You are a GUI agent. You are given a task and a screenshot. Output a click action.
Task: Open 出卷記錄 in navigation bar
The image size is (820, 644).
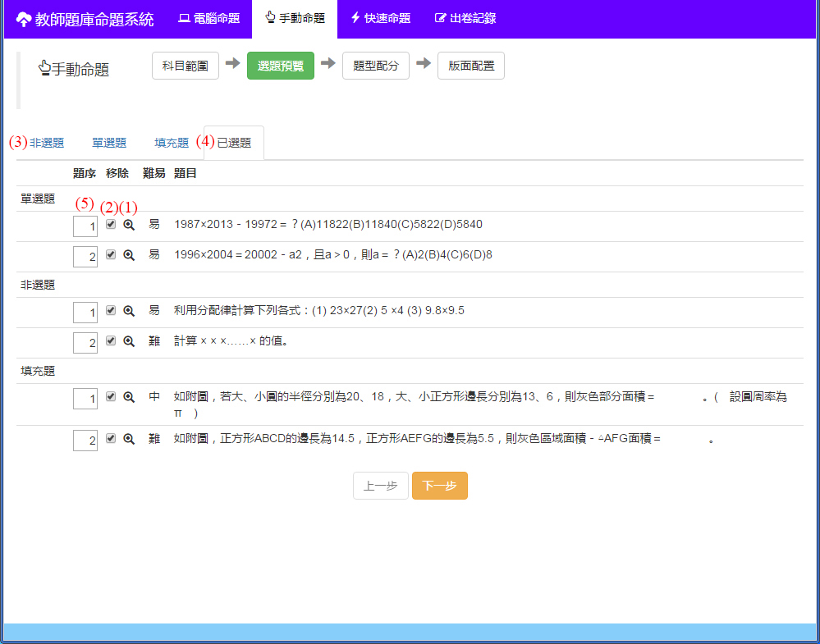[x=465, y=18]
